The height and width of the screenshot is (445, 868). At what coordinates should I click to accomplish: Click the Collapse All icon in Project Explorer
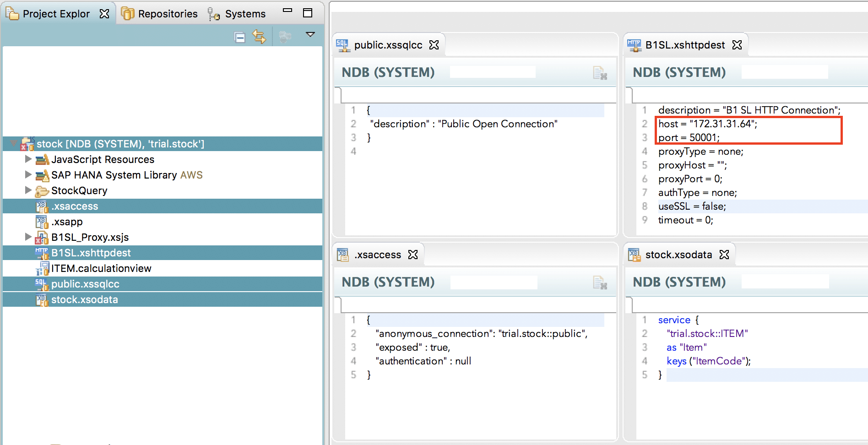coord(239,37)
